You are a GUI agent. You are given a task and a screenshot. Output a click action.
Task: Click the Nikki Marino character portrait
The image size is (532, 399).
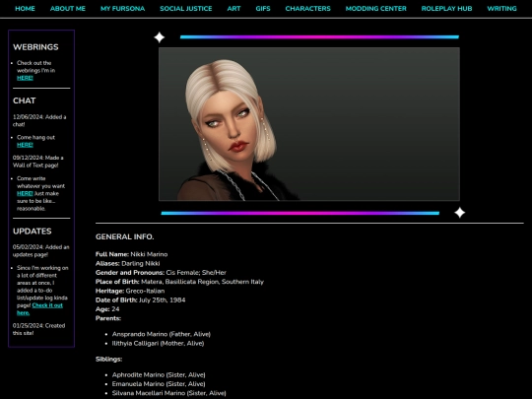309,124
